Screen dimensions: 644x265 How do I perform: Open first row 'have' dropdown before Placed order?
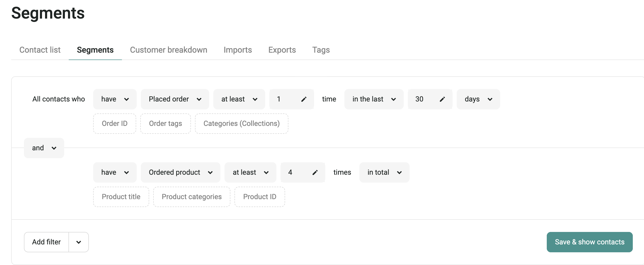point(115,99)
